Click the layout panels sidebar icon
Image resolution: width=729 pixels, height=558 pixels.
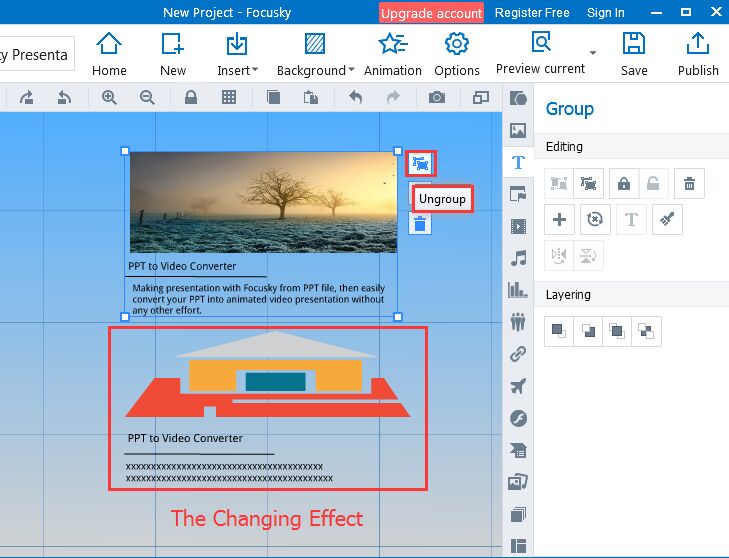point(518,546)
